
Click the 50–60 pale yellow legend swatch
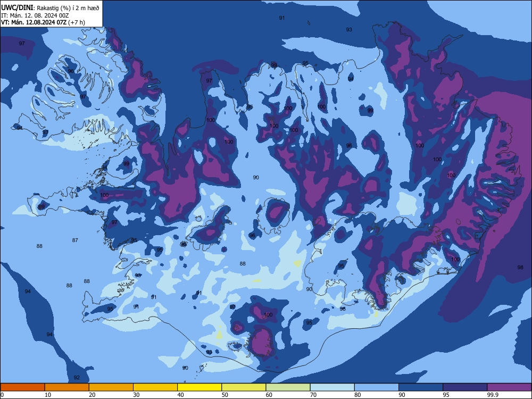tap(244, 387)
